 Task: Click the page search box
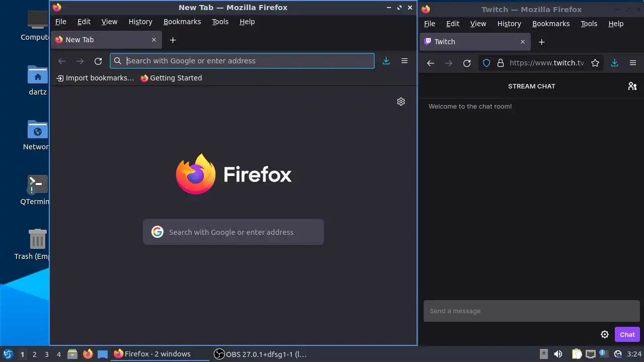[x=233, y=232]
